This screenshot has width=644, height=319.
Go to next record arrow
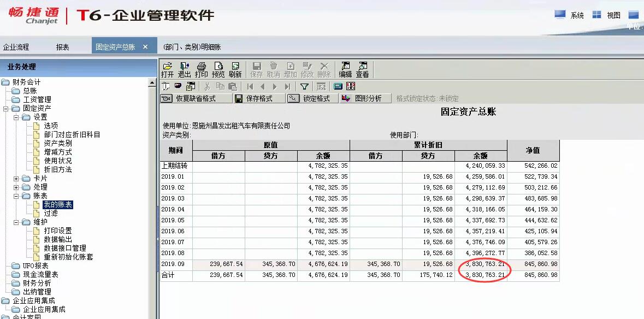275,87
